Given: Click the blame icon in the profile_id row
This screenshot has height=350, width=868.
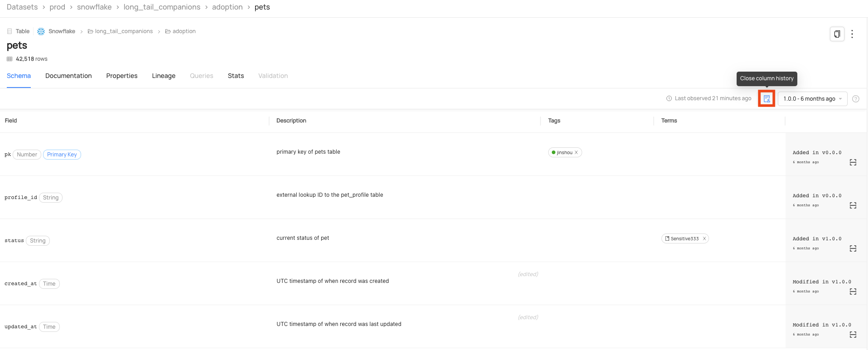Looking at the screenshot, I should [x=853, y=205].
